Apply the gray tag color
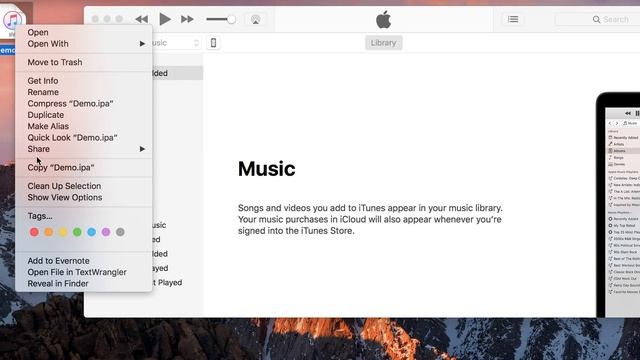Viewport: 640px width, 360px height. tap(120, 232)
